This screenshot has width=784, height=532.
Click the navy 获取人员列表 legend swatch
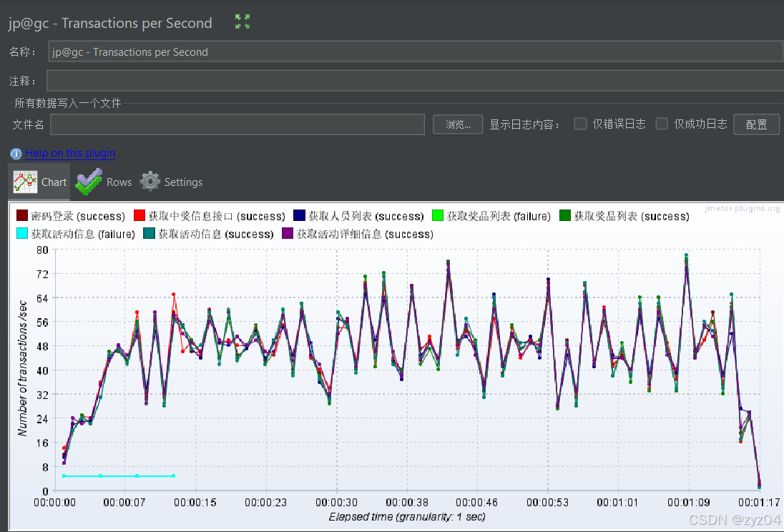pyautogui.click(x=300, y=215)
